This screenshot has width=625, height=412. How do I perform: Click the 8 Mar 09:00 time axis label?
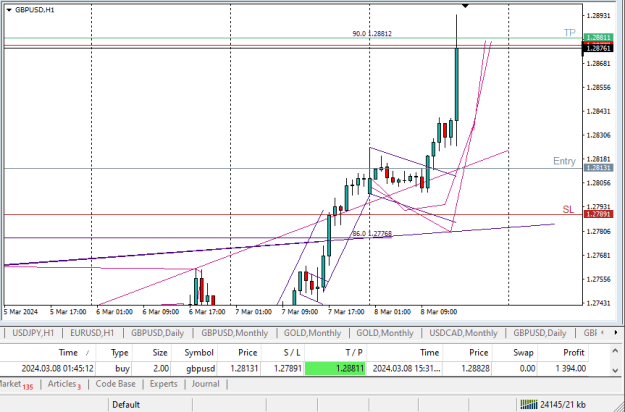click(x=438, y=312)
